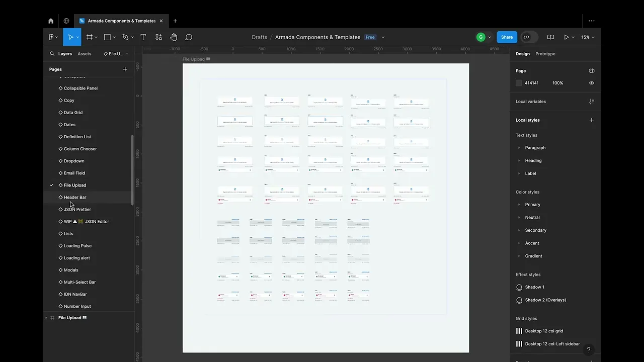Search layers with magnifier icon

52,54
